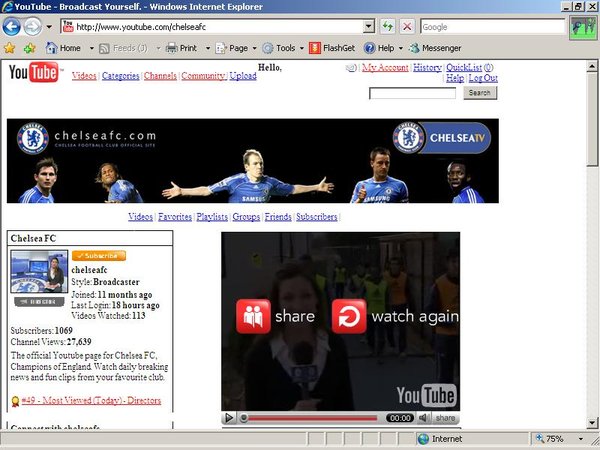
Task: Expand the Print options dropdown arrow
Action: click(x=208, y=48)
